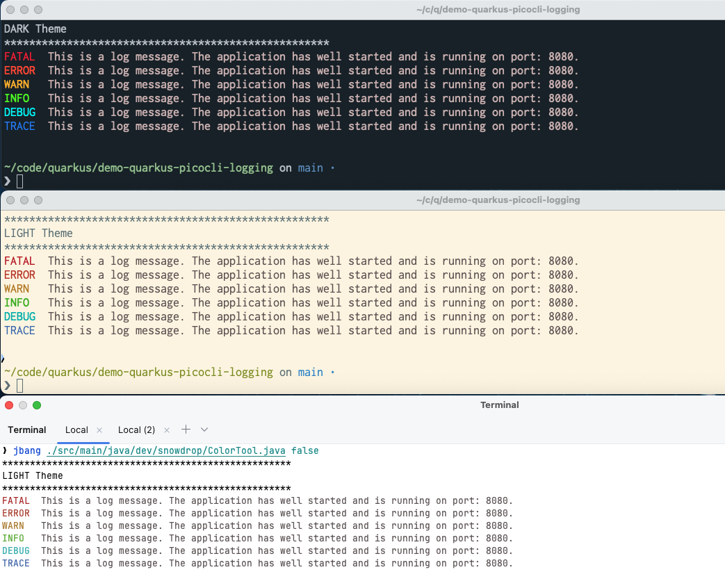The height and width of the screenshot is (588, 725).
Task: Click the "main" branch name in dark terminal
Action: [x=310, y=168]
